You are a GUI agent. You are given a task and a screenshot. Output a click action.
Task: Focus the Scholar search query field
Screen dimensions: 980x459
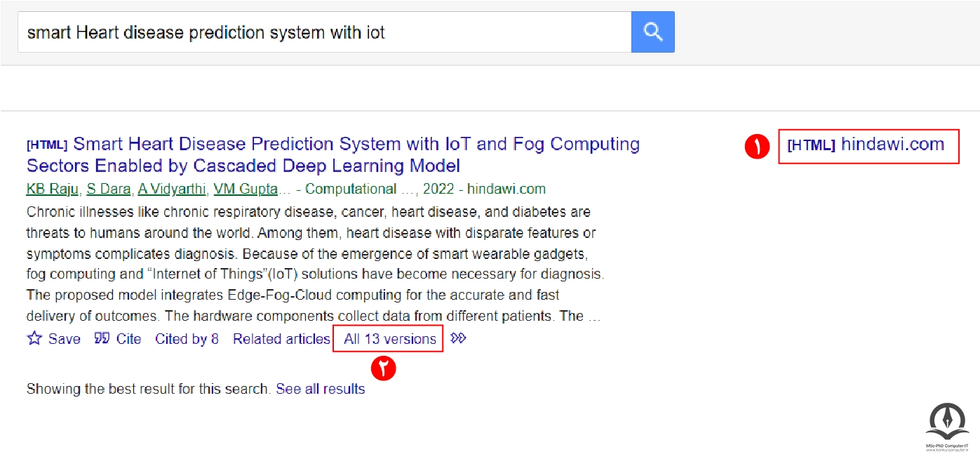click(x=324, y=32)
